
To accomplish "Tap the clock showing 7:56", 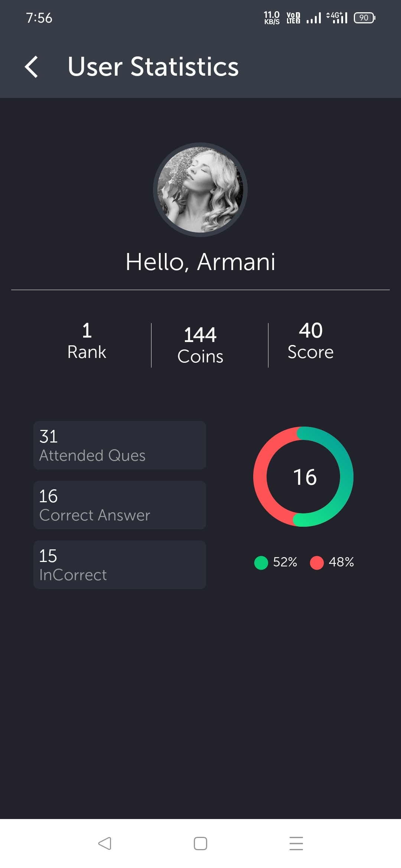I will (39, 18).
